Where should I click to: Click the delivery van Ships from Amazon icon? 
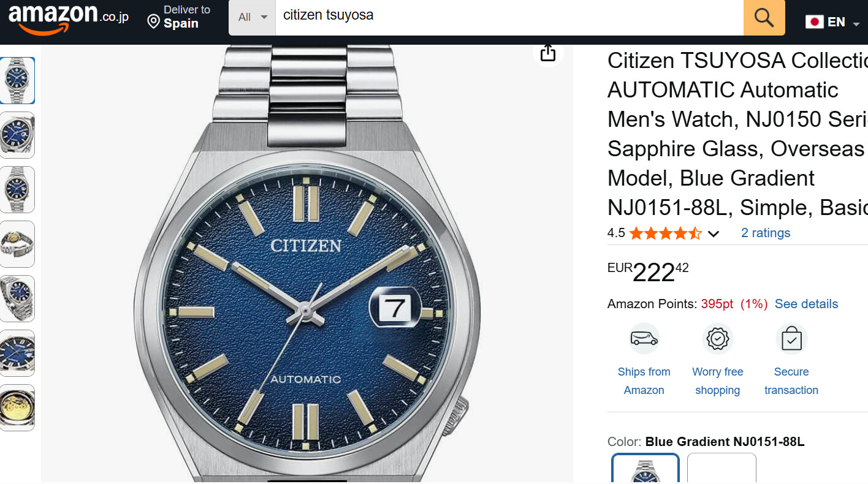point(644,339)
